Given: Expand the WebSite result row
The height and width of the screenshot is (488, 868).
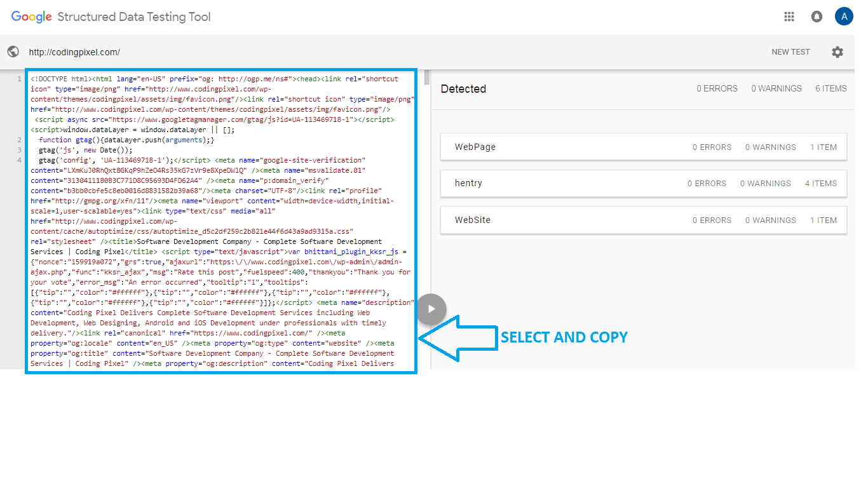Looking at the screenshot, I should 643,220.
